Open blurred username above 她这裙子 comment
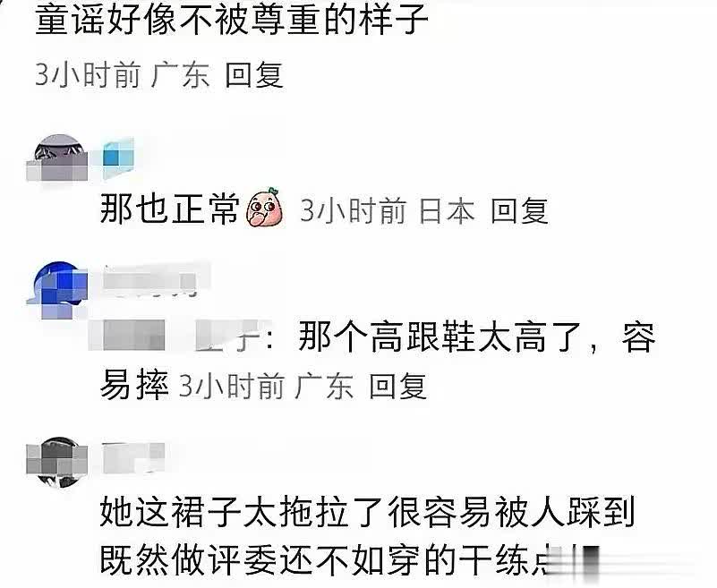The image size is (717, 588). (133, 458)
